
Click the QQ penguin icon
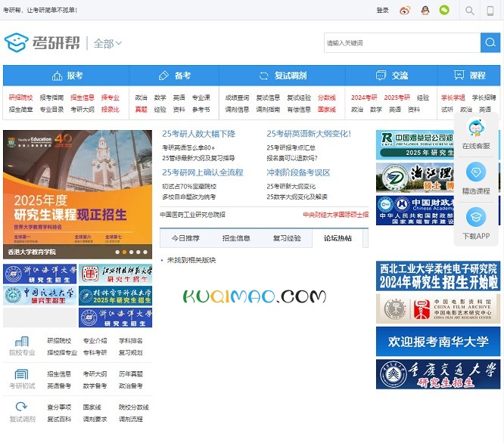pos(425,11)
